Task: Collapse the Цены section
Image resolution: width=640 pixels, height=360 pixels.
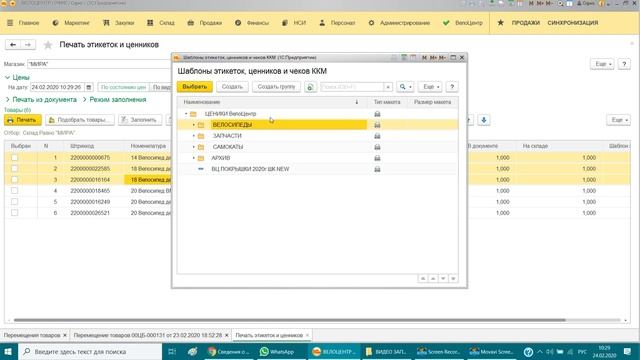Action: coord(17,77)
